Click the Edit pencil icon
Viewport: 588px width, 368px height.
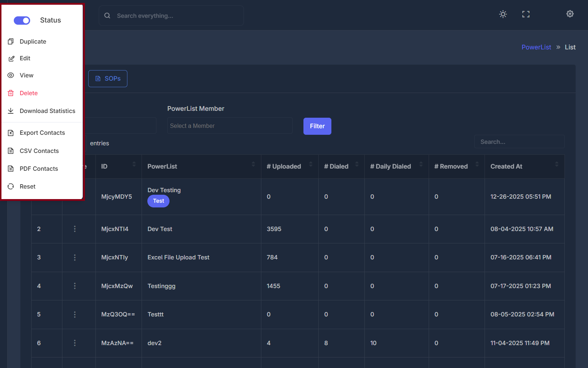click(x=11, y=58)
